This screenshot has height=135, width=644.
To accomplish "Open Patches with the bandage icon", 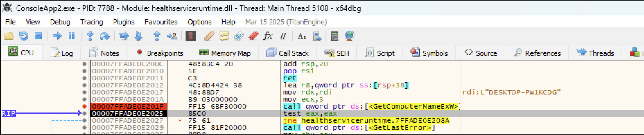I will click(209, 36).
